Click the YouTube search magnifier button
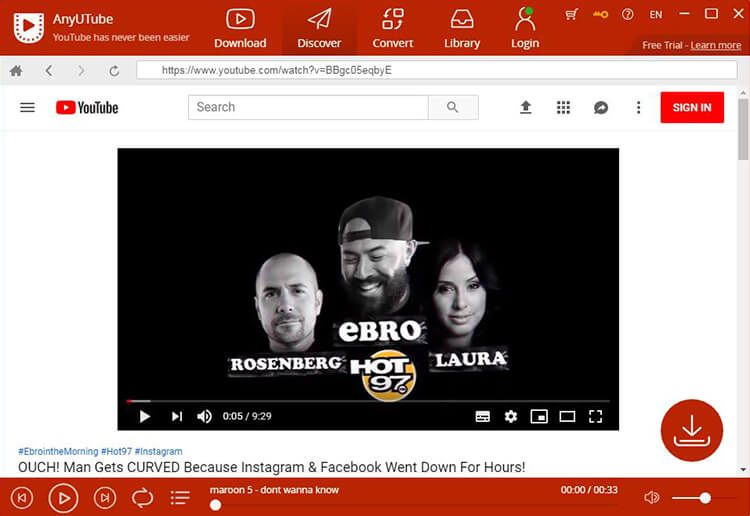Screen dimensions: 750x516 [453, 107]
